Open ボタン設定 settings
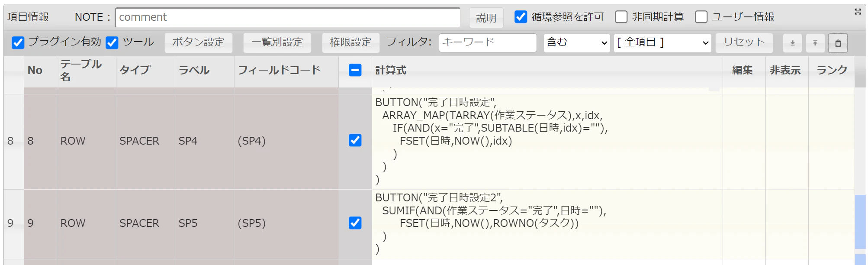The height and width of the screenshot is (265, 868). (x=198, y=42)
